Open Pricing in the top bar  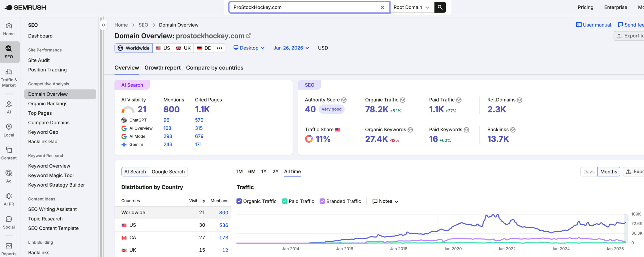[585, 7]
